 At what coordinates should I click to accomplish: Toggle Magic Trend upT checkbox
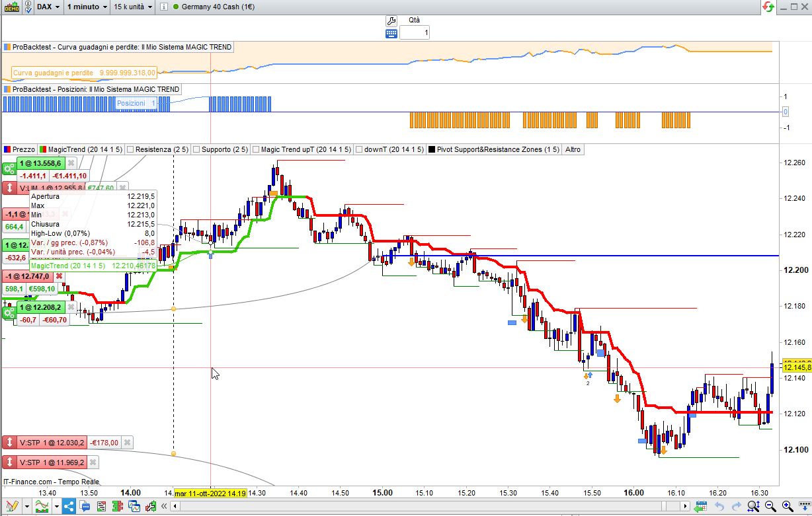coord(255,149)
